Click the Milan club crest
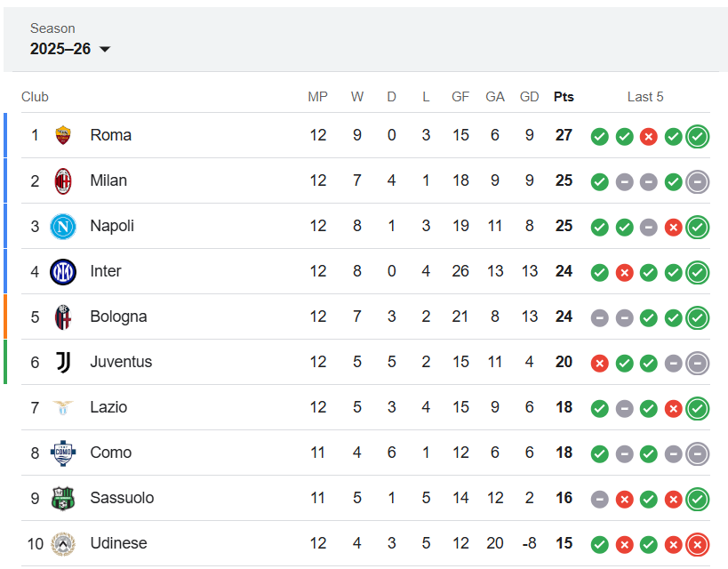 (x=63, y=180)
